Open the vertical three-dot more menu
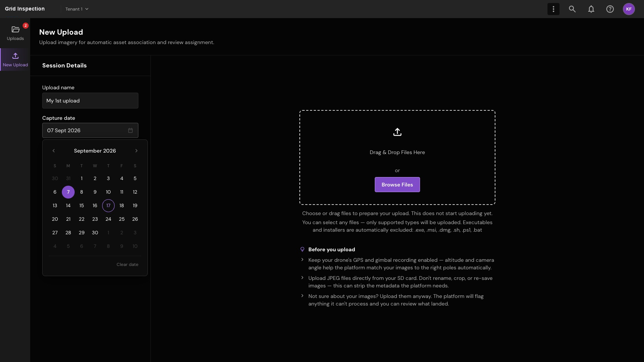The width and height of the screenshot is (644, 362). [553, 9]
